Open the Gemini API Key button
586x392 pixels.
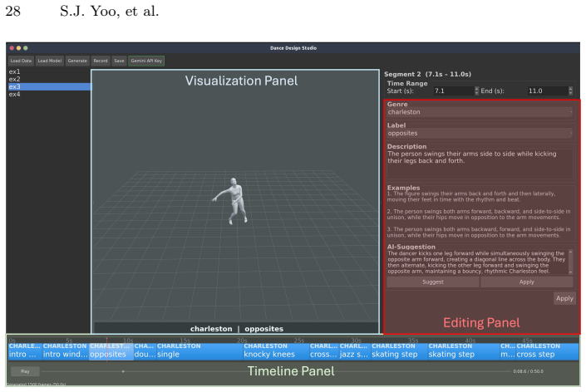click(x=146, y=61)
